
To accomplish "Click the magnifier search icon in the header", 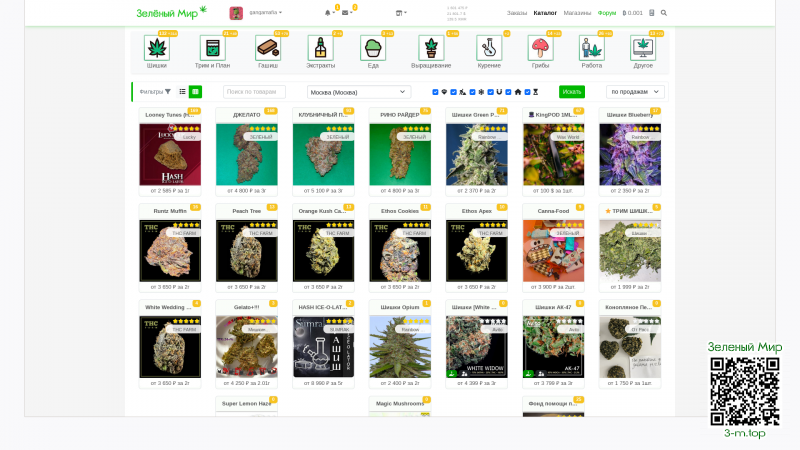I will click(664, 13).
